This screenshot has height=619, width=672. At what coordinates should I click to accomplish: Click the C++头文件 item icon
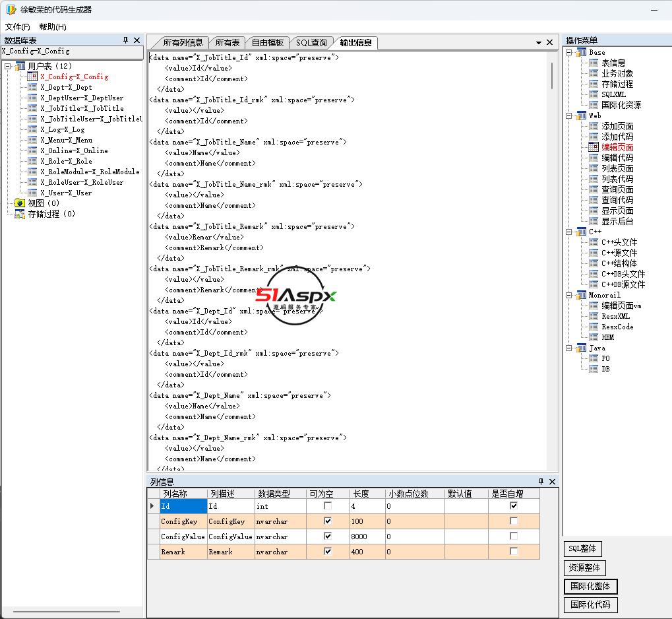click(594, 242)
